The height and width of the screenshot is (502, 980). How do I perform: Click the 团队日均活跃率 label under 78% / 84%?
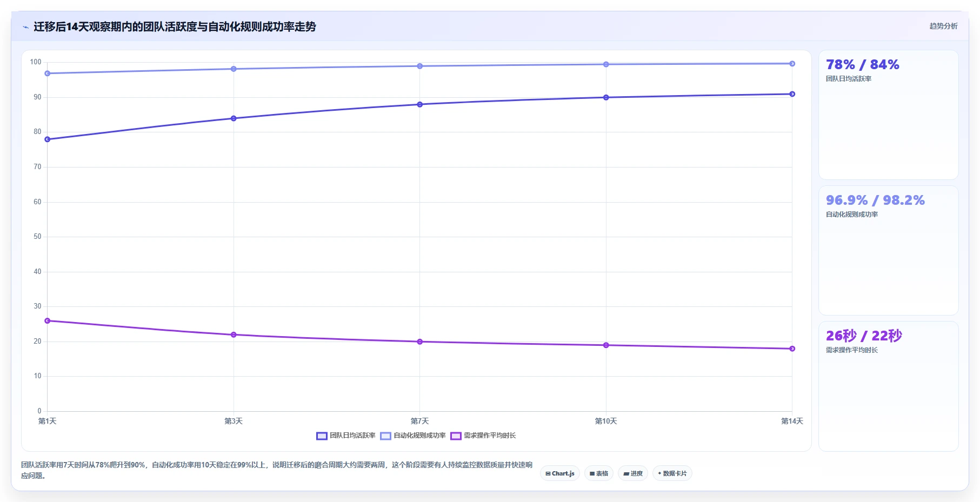point(849,79)
